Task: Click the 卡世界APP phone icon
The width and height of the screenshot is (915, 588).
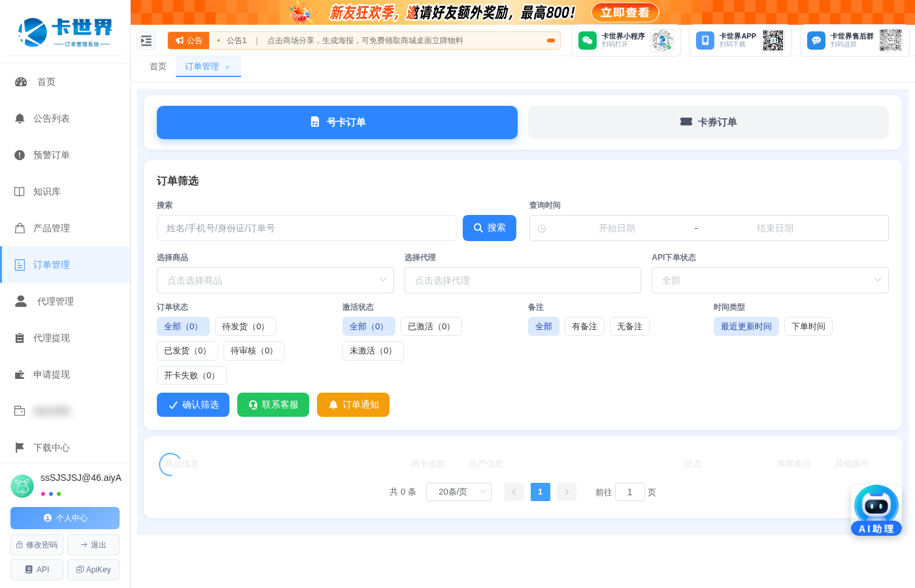Action: coord(705,41)
